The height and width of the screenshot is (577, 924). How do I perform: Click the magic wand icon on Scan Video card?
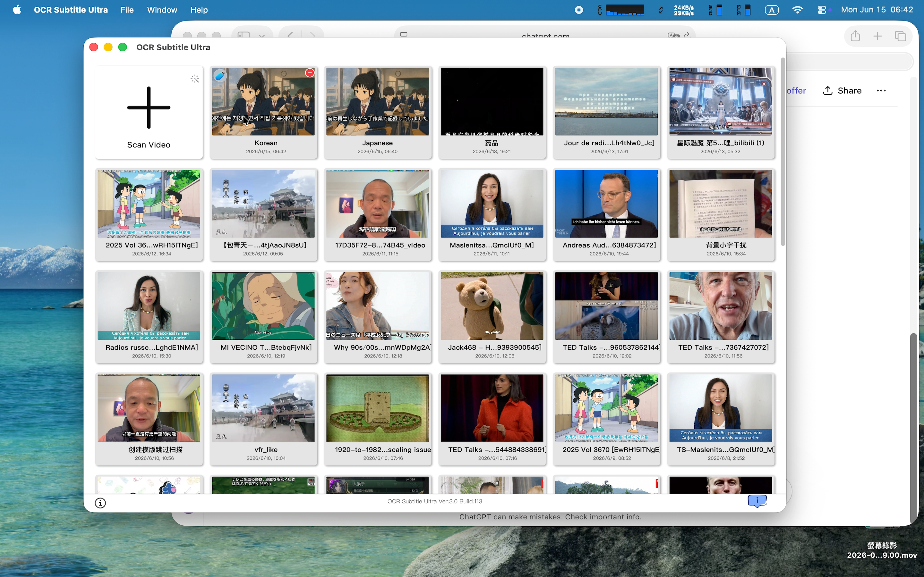click(x=195, y=79)
